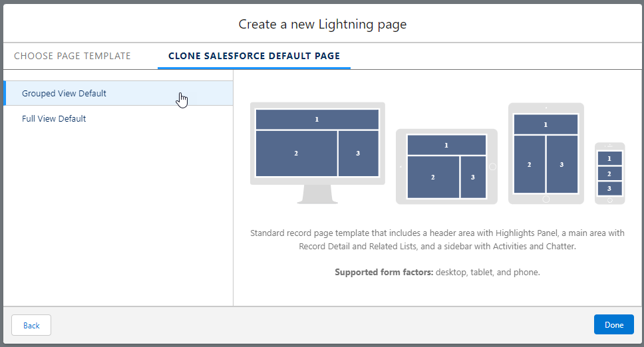Choose Full View Default option
The width and height of the screenshot is (644, 347).
118,118
